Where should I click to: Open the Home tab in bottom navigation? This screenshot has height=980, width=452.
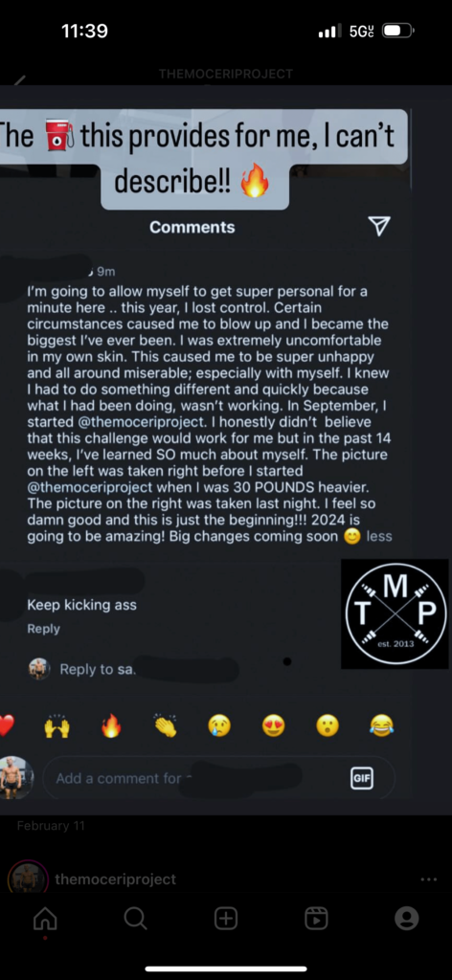coord(45,918)
